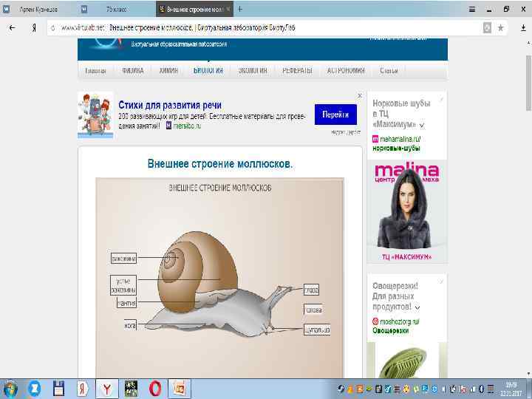The height and width of the screenshot is (399, 532).
Task: Close the banner ad with the X
Action: (360, 96)
